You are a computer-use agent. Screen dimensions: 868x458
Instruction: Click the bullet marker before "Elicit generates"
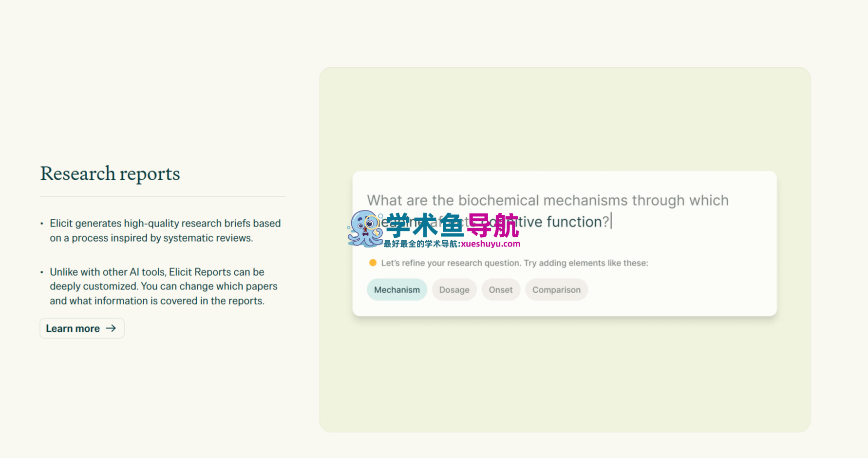42,224
